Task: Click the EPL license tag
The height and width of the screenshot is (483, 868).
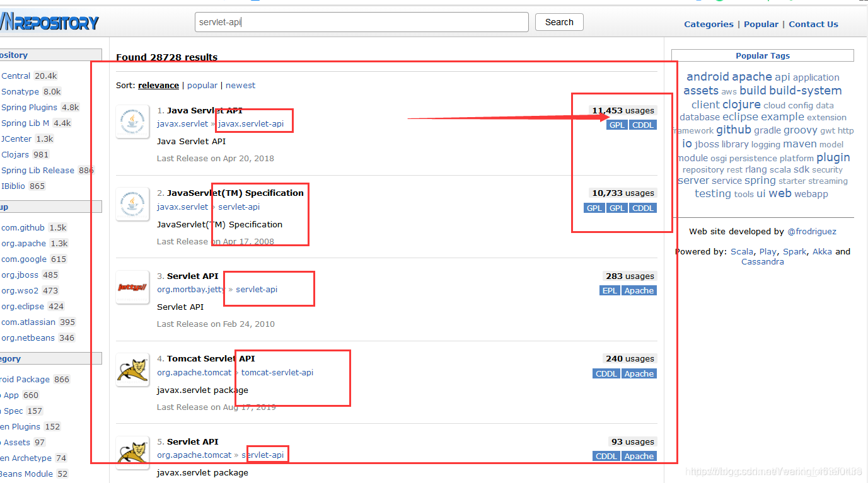Action: point(610,290)
